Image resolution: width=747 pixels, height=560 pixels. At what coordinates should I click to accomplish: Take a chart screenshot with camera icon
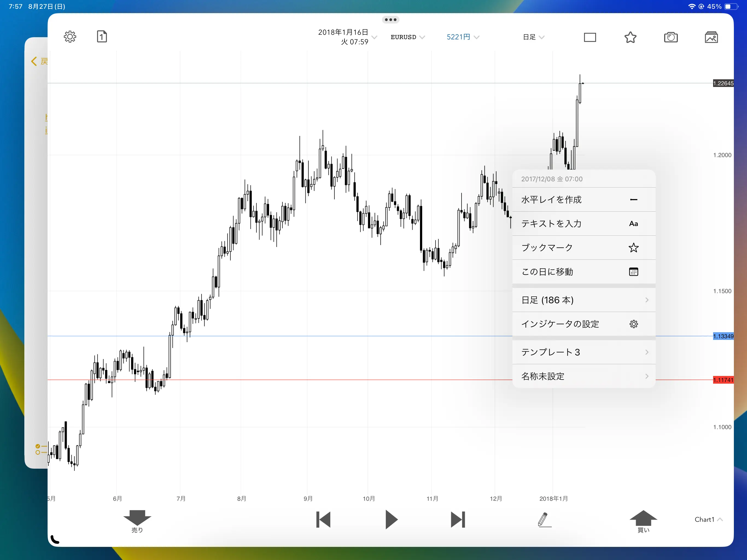pos(671,37)
